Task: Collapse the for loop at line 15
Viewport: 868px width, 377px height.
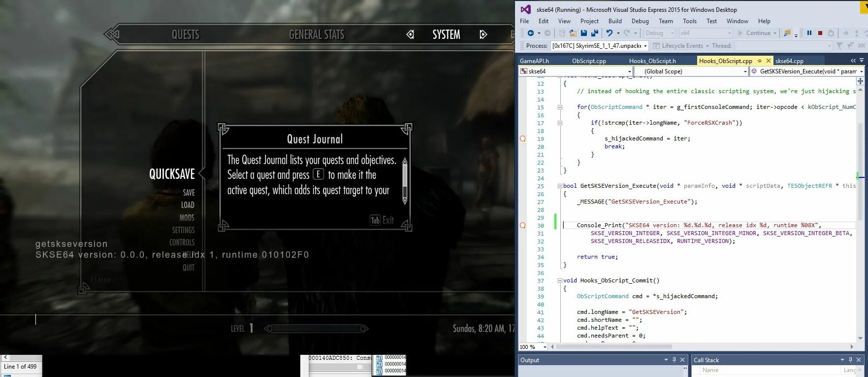Action: tap(560, 107)
